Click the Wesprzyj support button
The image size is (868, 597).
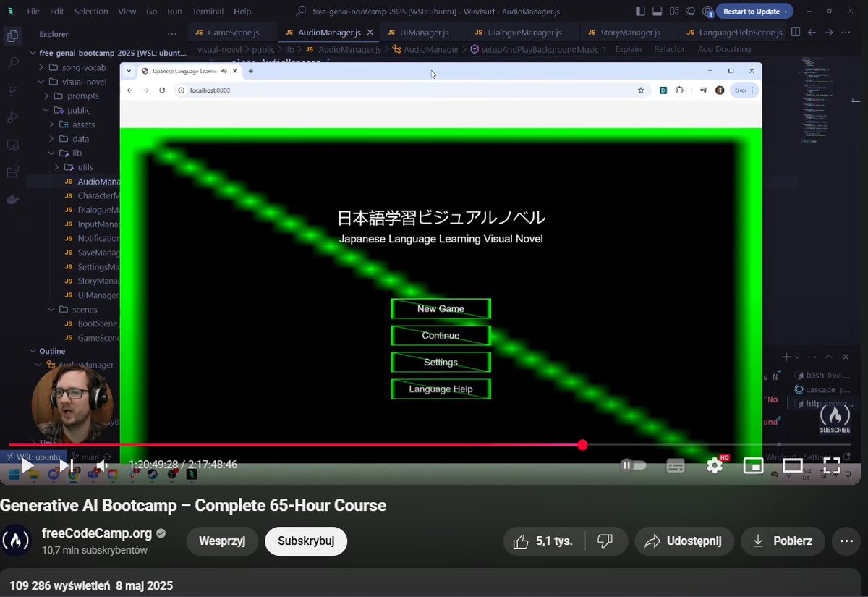click(222, 541)
